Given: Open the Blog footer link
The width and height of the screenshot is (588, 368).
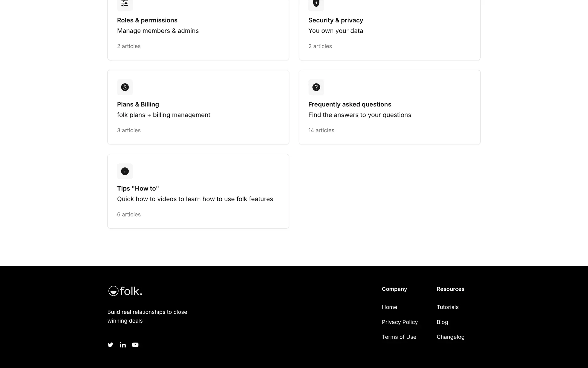Looking at the screenshot, I should (442, 322).
